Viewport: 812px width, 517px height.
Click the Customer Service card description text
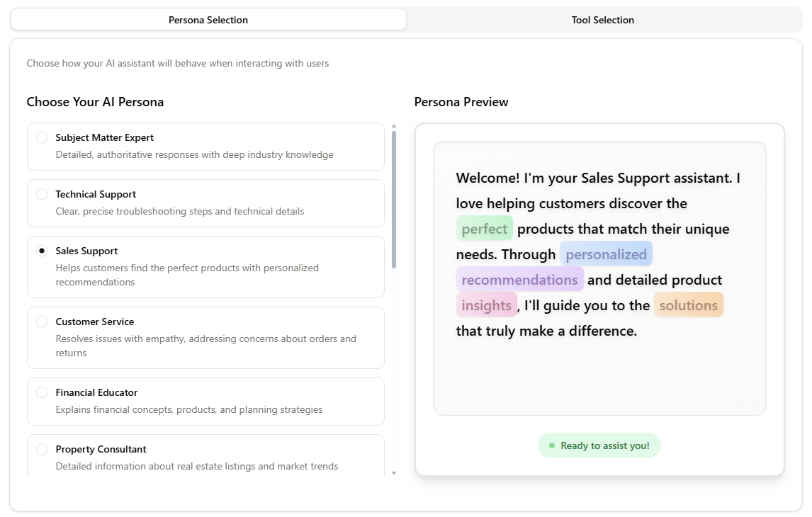(x=206, y=346)
